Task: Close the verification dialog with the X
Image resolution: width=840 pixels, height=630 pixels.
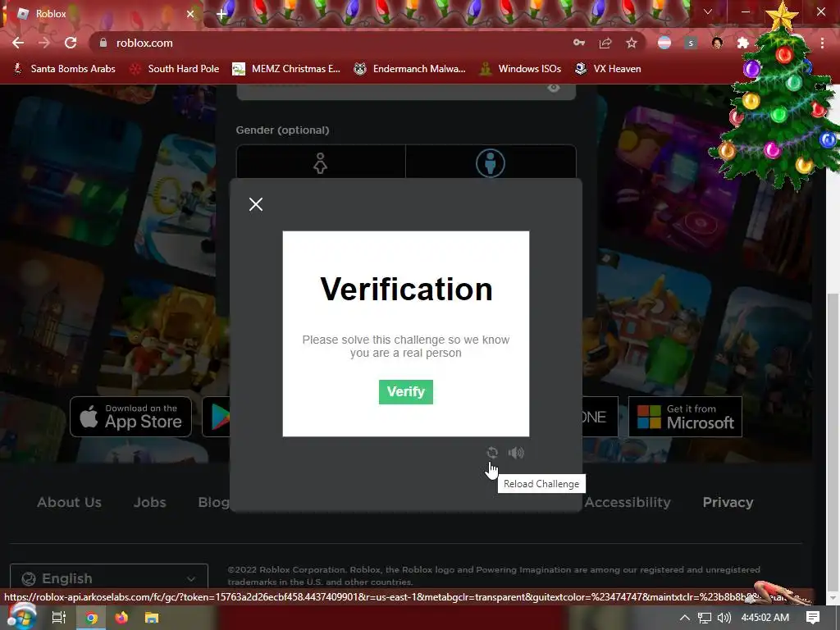Action: 256,204
